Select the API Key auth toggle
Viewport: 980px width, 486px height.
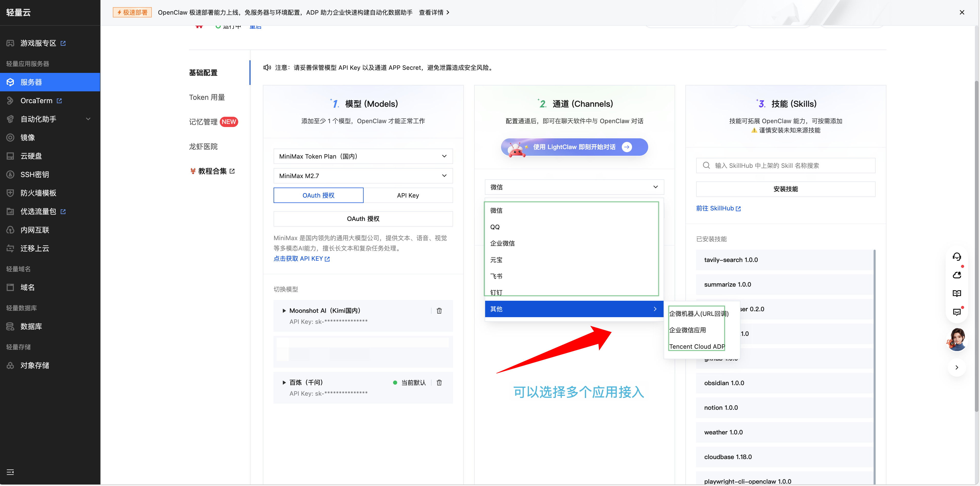click(408, 195)
